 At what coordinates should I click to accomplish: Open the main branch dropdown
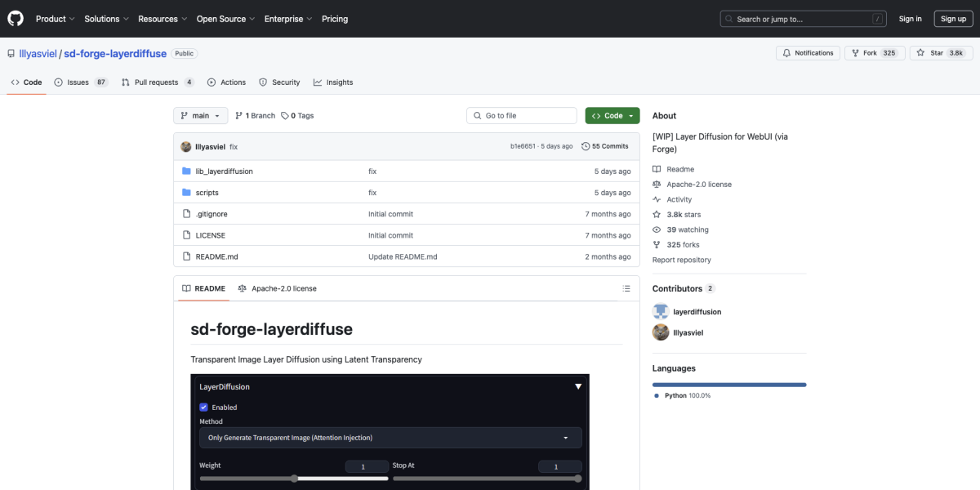[x=200, y=115]
